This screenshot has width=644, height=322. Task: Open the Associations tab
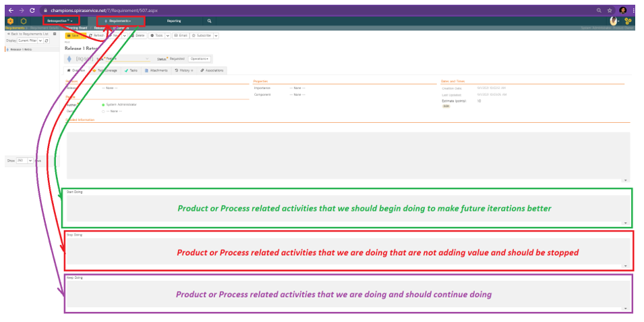click(x=212, y=70)
